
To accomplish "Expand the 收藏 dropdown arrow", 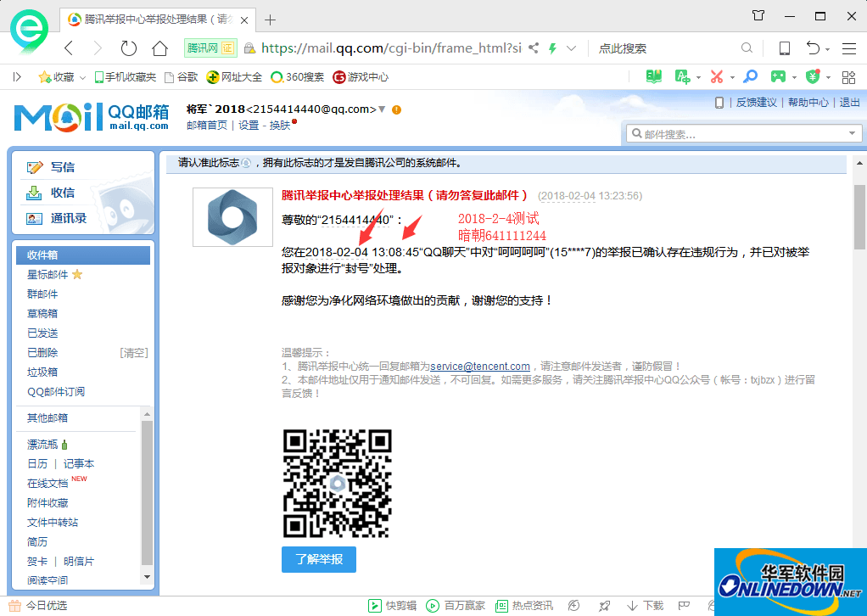I will (x=82, y=77).
